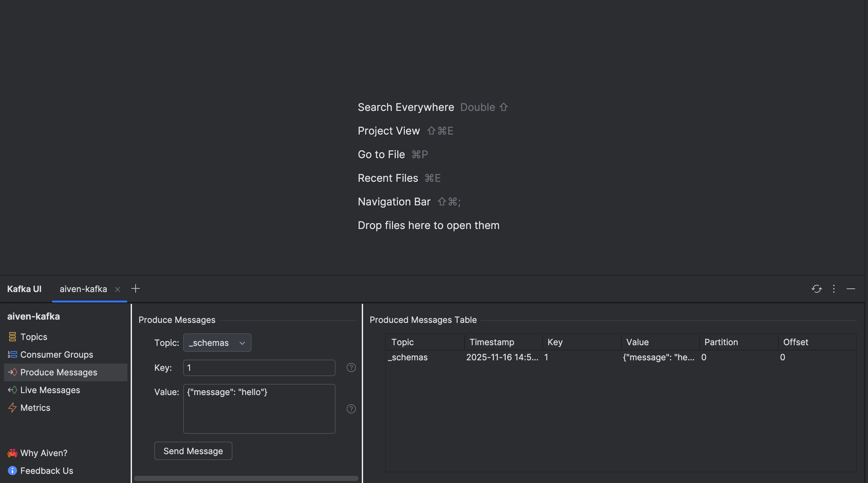Open the _schemas topic dropdown
Image resolution: width=868 pixels, height=483 pixels.
tap(217, 343)
